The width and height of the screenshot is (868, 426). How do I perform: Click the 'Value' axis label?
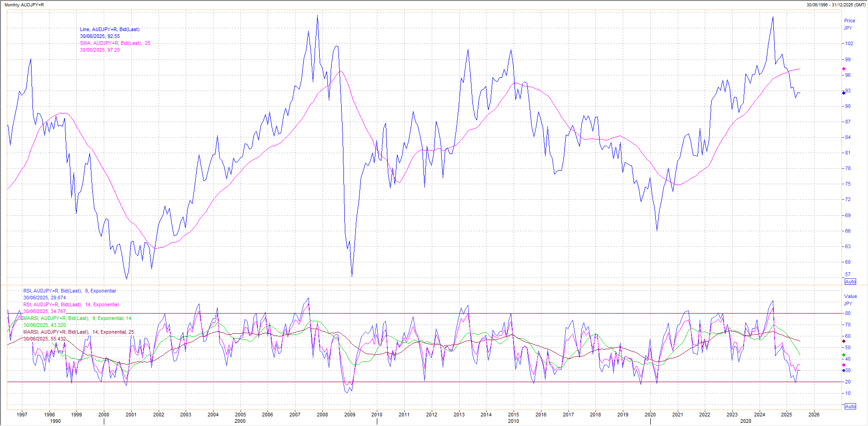[851, 296]
